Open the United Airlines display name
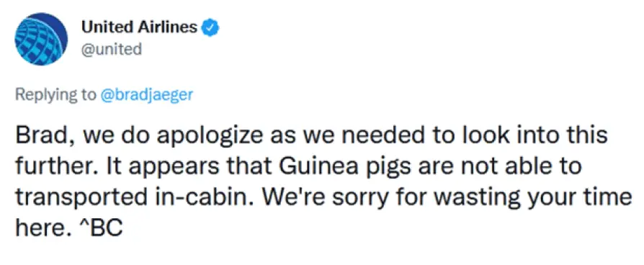The width and height of the screenshot is (644, 265). [139, 27]
